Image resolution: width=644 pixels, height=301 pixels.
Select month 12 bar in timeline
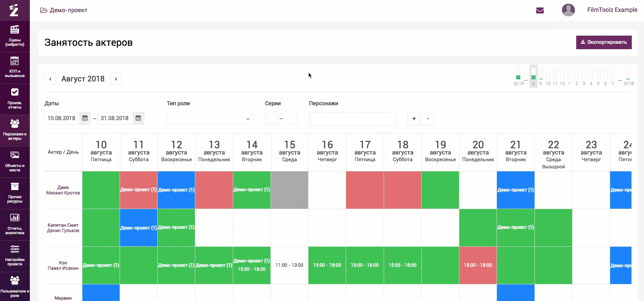[562, 76]
